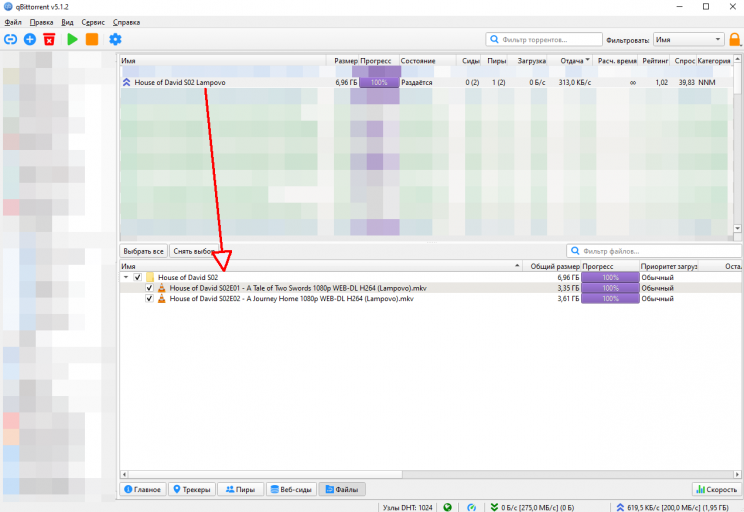
Task: Click the blue upload speed arrows in status bar
Action: [x=620, y=507]
